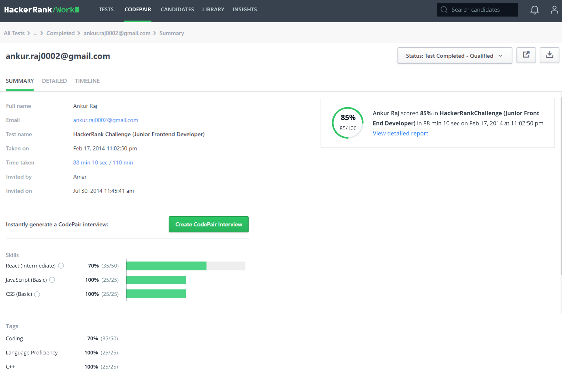Open report in new window icon
Viewport: 562px width, 392px height.
point(526,55)
